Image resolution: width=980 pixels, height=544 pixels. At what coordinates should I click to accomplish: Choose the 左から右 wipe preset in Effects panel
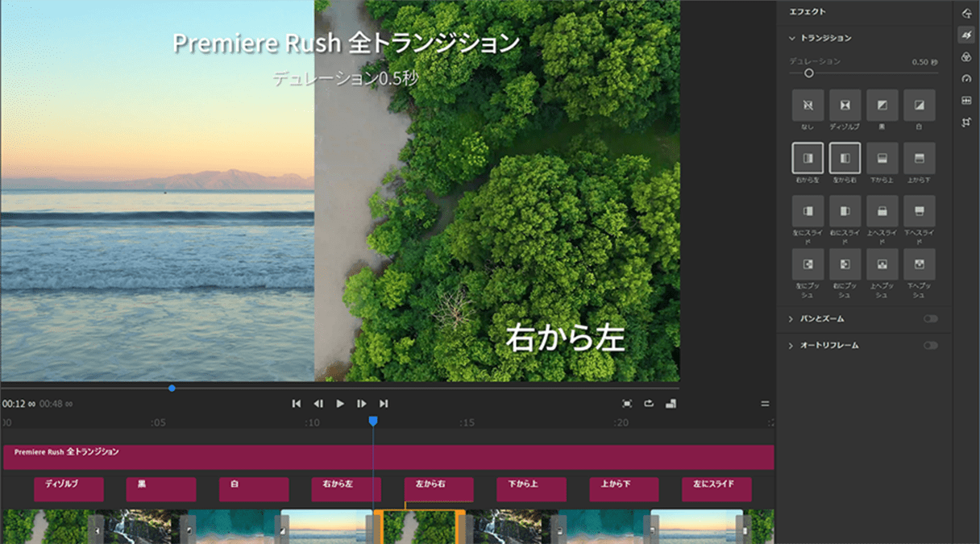pyautogui.click(x=845, y=158)
